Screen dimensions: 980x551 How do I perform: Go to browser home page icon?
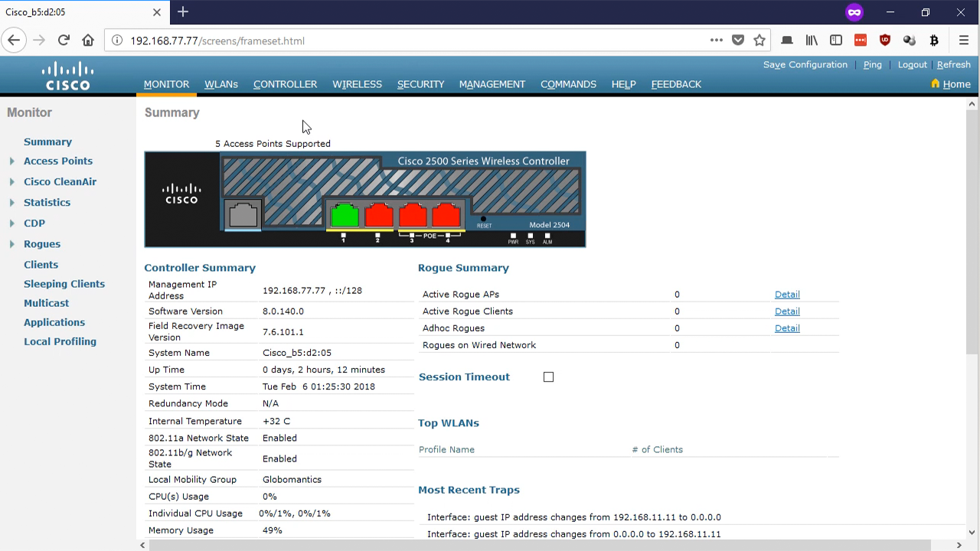(x=88, y=41)
